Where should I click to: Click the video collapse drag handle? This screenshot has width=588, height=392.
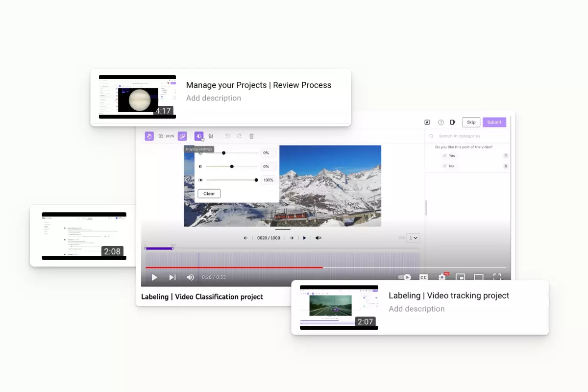(283, 229)
